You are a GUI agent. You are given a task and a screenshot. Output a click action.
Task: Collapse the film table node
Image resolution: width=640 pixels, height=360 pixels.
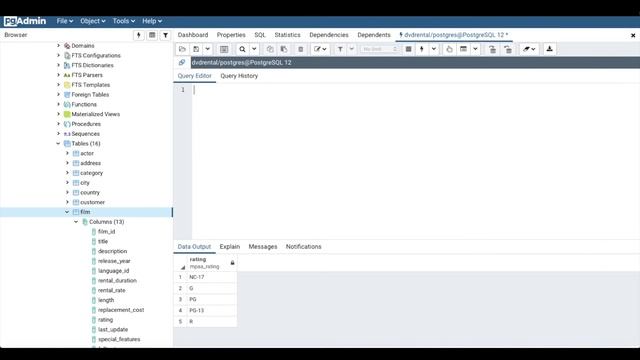[x=67, y=212]
